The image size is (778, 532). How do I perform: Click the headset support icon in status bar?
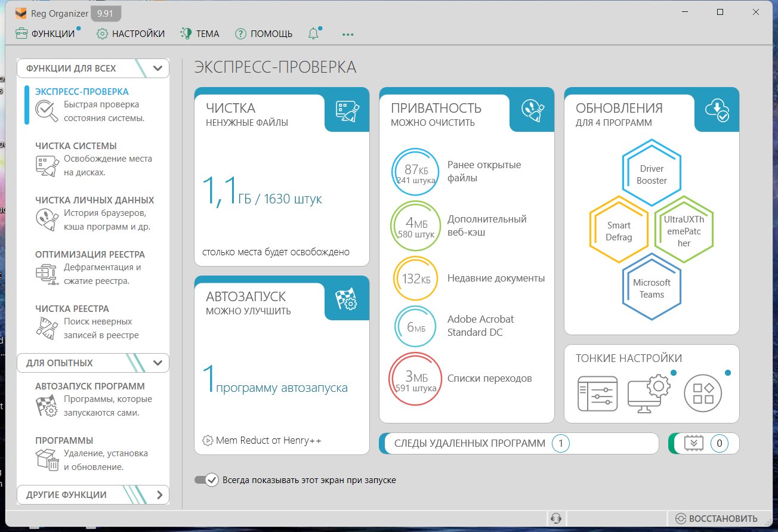(556, 518)
